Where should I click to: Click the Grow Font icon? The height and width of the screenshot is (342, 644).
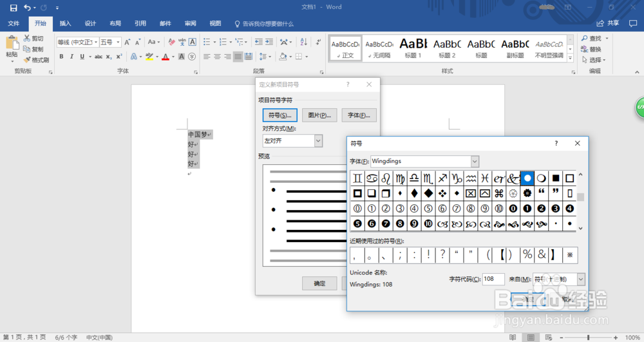tap(128, 42)
